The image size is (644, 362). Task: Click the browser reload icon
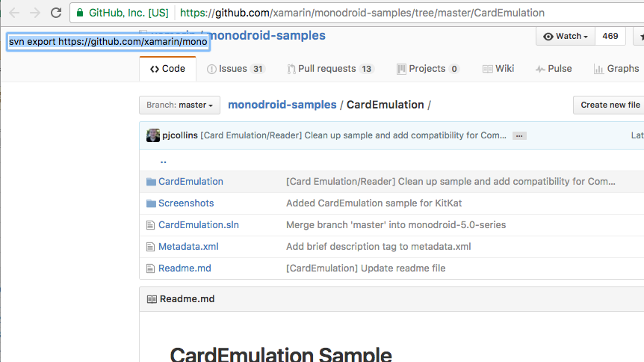click(56, 13)
